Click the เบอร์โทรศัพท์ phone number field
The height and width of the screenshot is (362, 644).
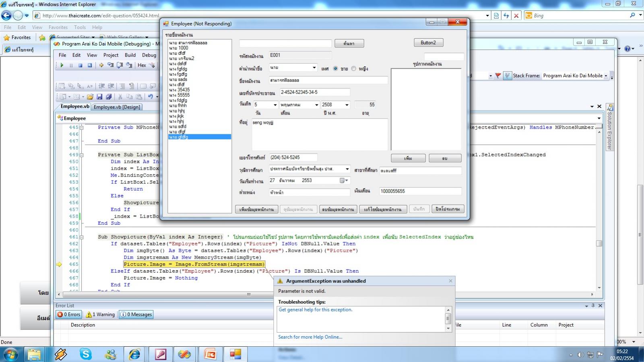coord(293,158)
